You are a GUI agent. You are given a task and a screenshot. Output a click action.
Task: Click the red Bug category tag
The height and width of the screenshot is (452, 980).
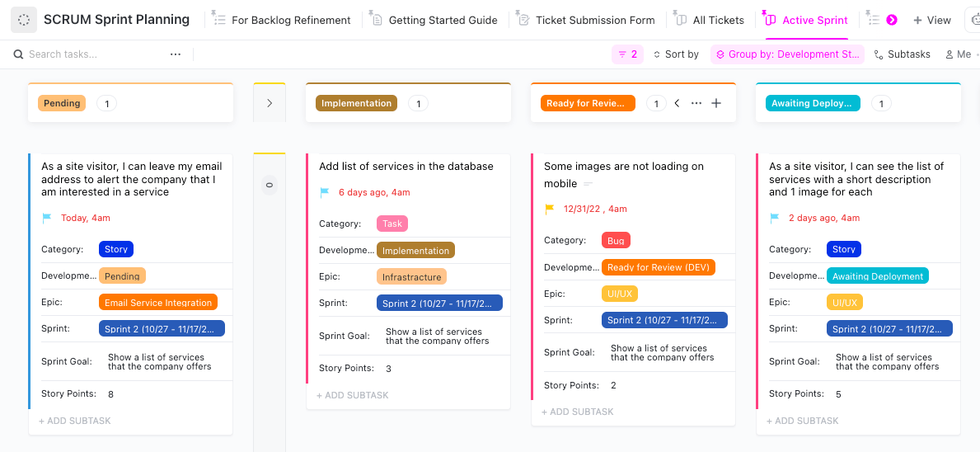616,241
